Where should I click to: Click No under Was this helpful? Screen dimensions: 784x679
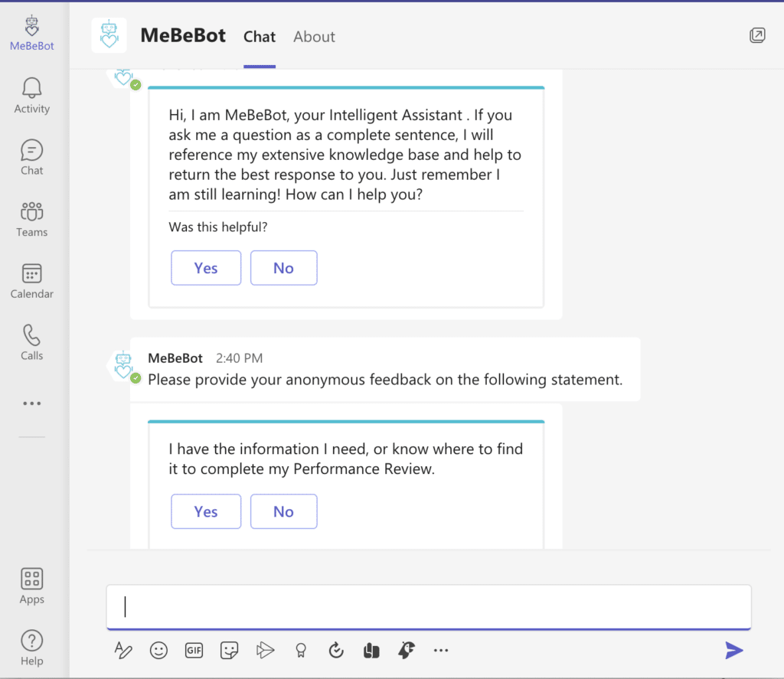tap(283, 268)
